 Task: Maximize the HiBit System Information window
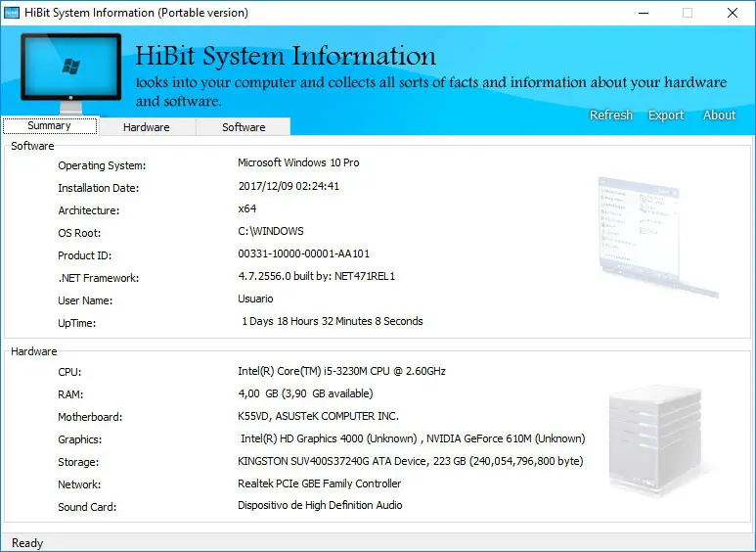688,13
